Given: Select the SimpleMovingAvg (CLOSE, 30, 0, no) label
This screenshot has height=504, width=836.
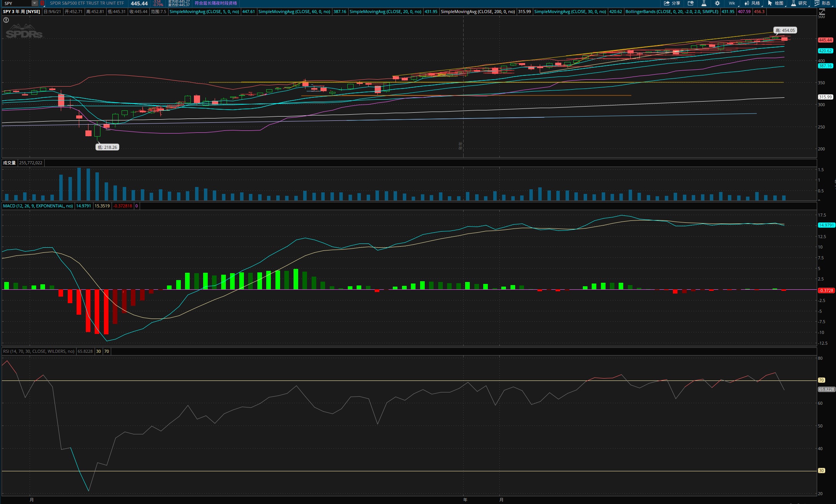Looking at the screenshot, I should (570, 12).
